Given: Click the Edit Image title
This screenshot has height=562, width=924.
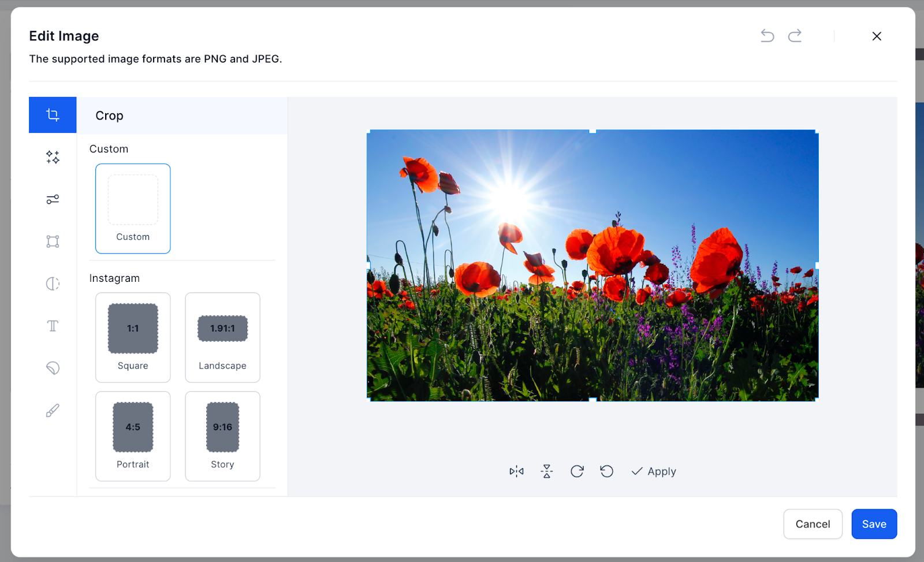Looking at the screenshot, I should click(64, 36).
